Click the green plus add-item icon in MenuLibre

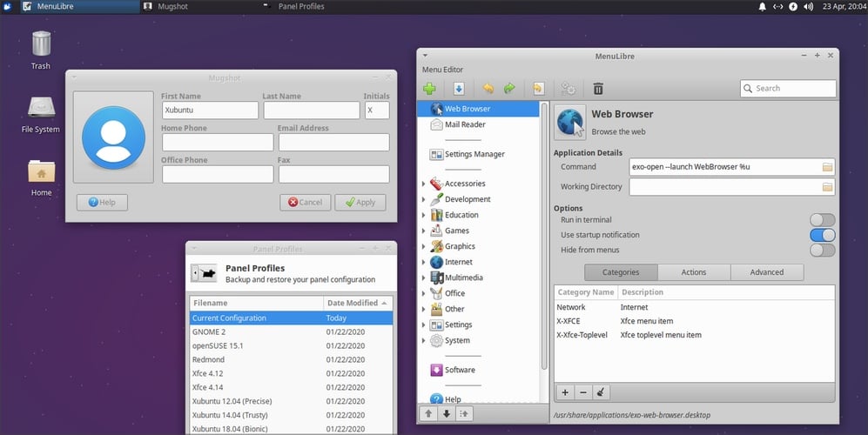point(429,89)
